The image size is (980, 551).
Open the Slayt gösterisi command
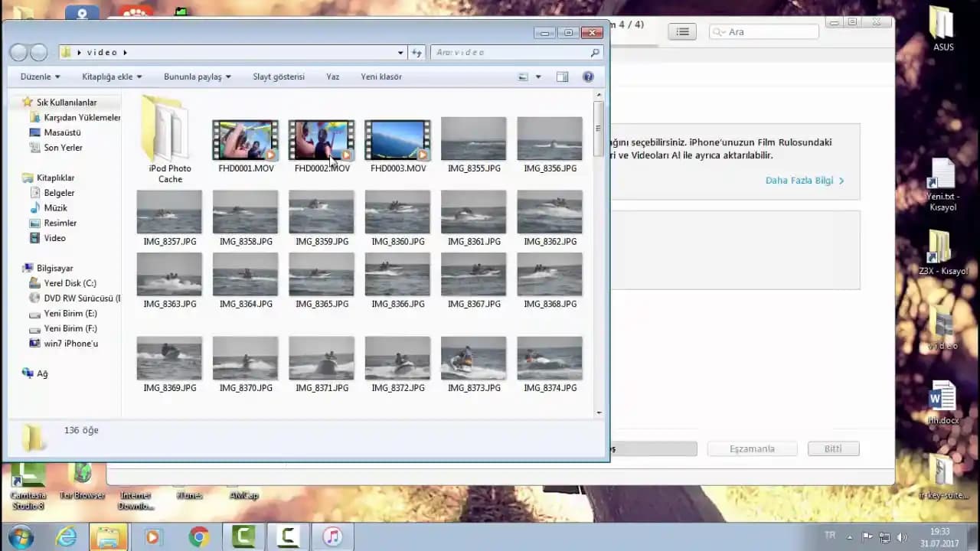point(278,77)
